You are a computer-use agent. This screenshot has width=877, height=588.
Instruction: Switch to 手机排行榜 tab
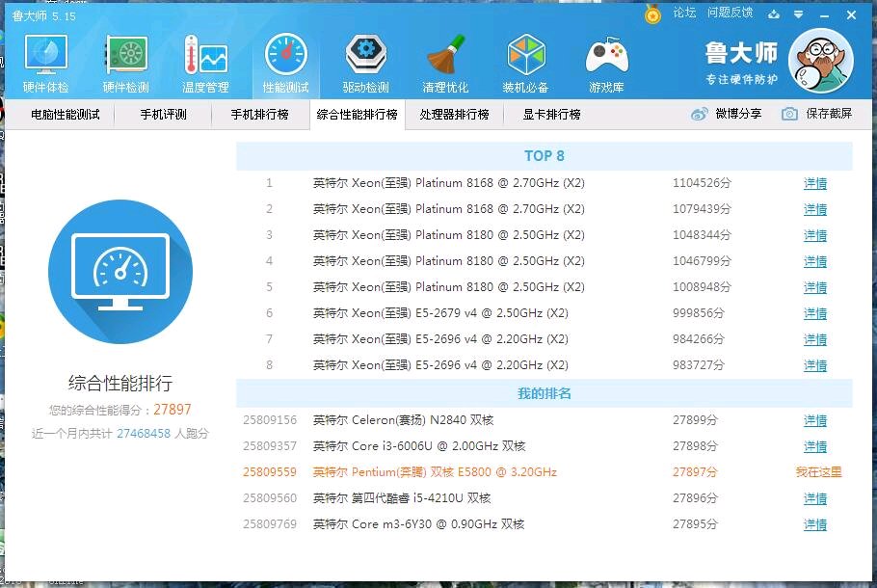pyautogui.click(x=260, y=115)
